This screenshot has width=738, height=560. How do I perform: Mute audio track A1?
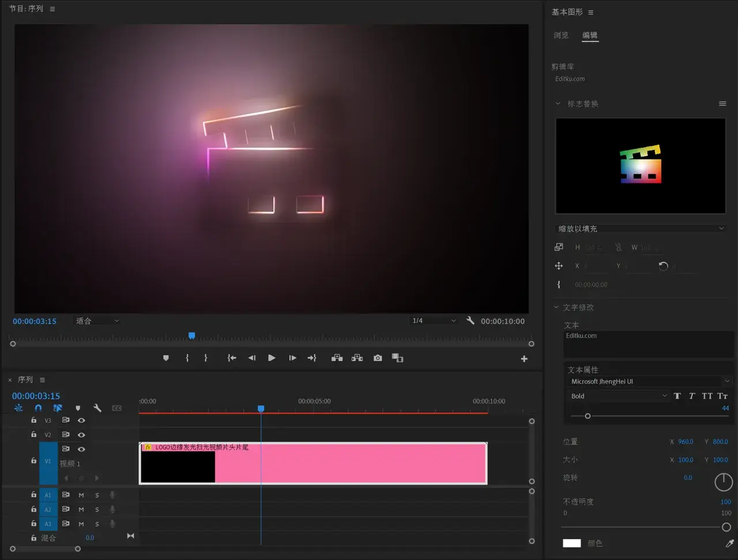pos(81,495)
